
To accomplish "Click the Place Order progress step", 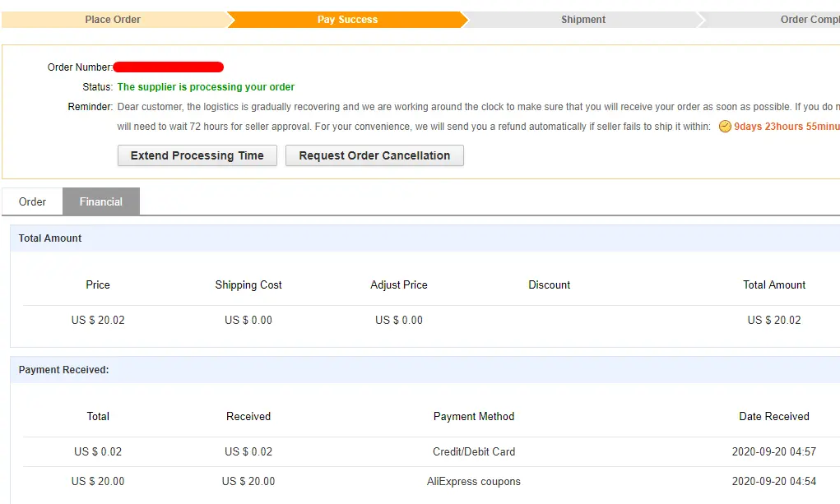I will (x=113, y=20).
